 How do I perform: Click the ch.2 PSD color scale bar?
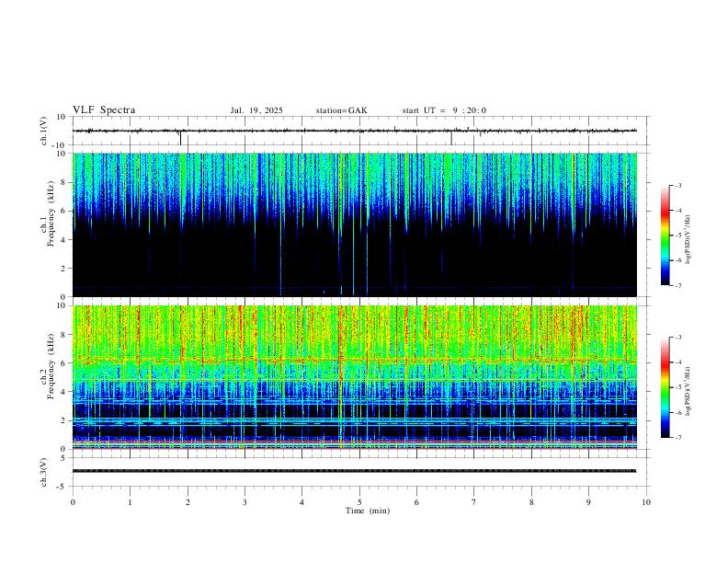[665, 387]
